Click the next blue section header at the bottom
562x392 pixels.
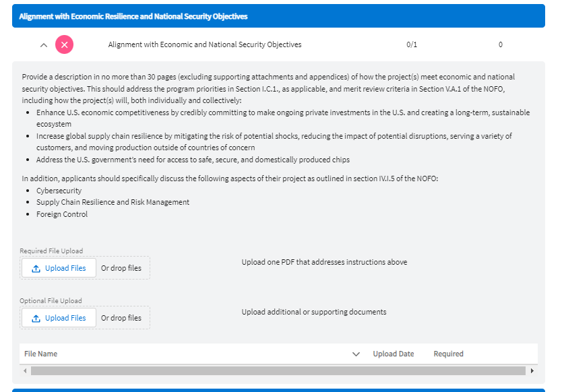(278, 389)
